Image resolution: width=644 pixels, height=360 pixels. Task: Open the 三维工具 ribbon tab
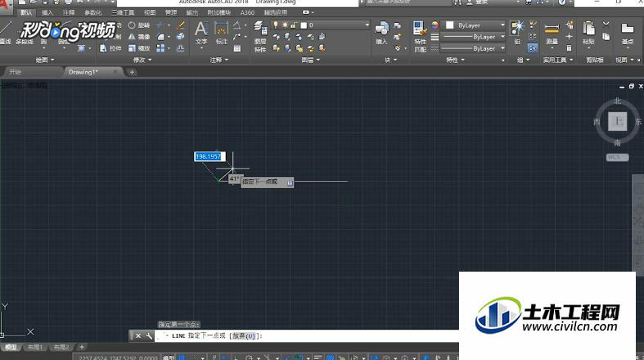click(x=123, y=13)
